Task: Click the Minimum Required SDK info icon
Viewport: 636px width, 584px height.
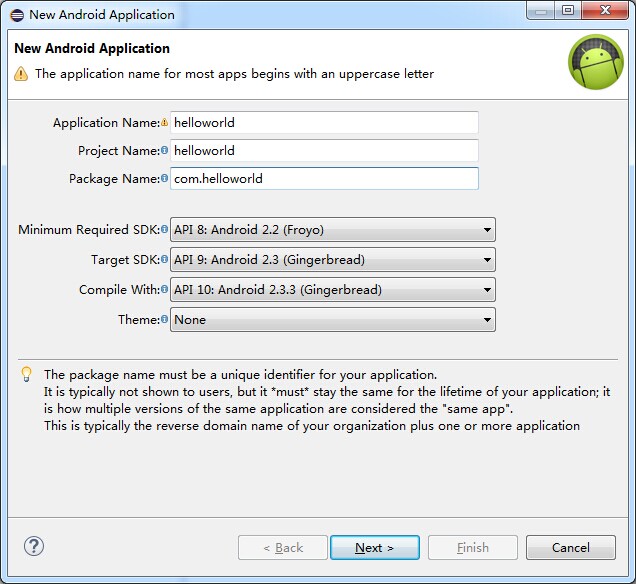Action: point(164,229)
